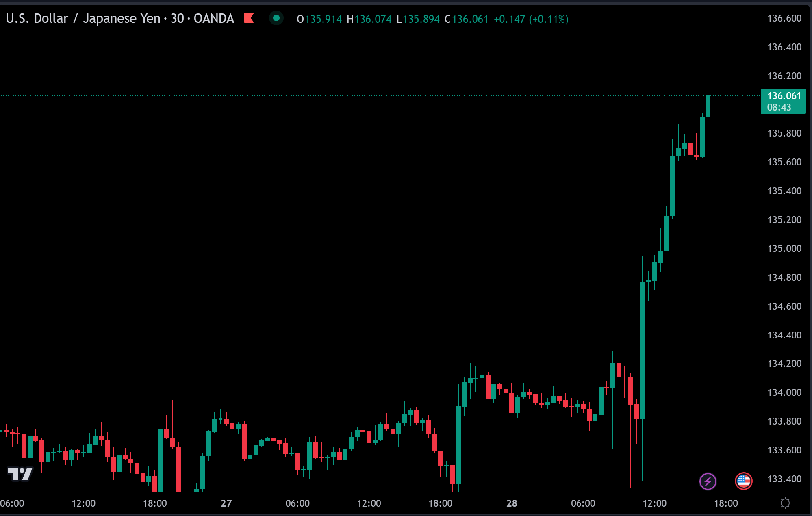
Task: Click date marker 28 on time axis
Action: [512, 503]
